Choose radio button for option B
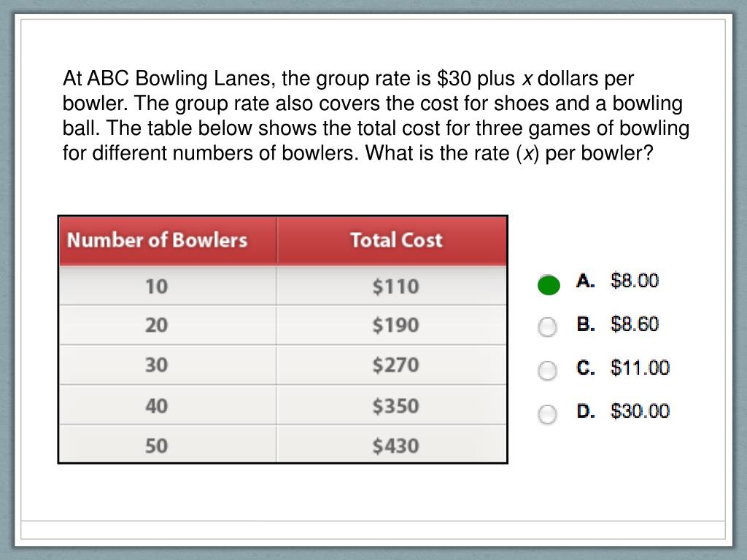Viewport: 747px width, 560px height. [547, 327]
